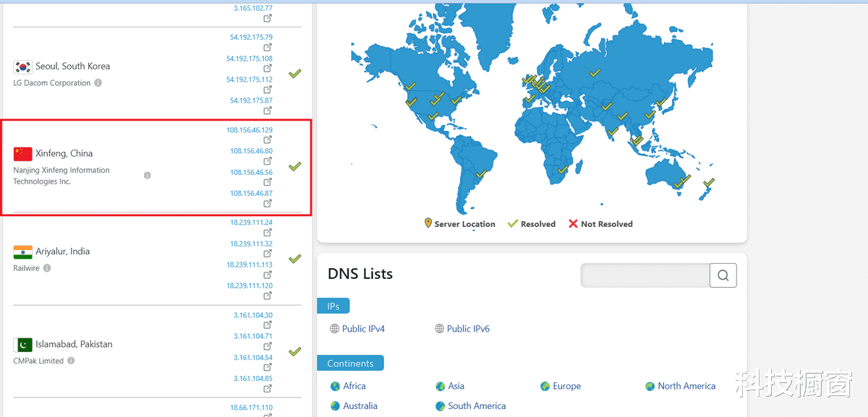
Task: Click IP address 18.239.111.113
Action: coord(250,265)
